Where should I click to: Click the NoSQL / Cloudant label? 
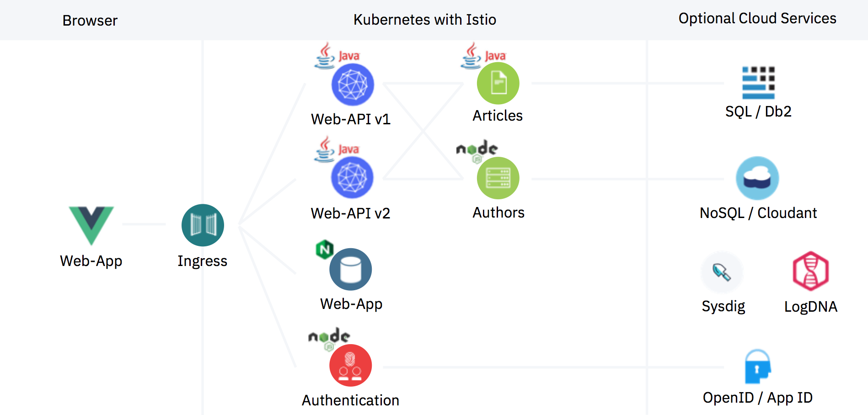758,213
